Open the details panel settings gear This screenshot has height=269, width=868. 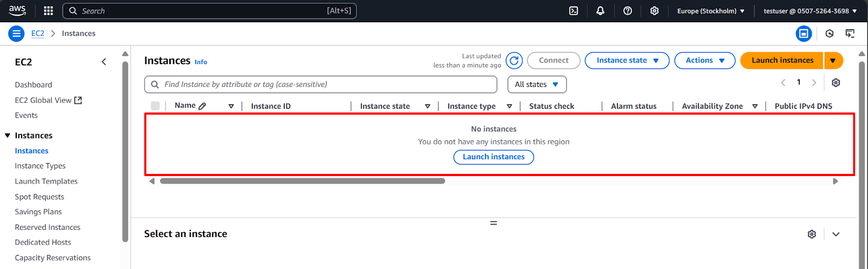click(812, 234)
